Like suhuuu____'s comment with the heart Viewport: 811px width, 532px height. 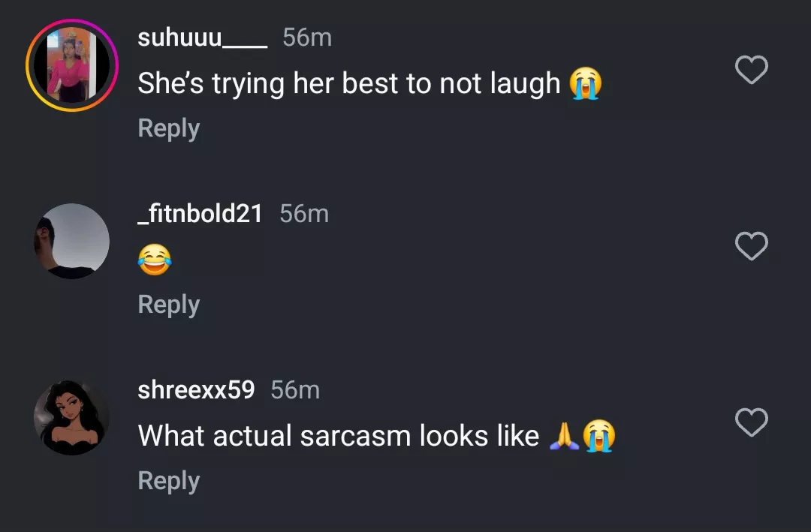click(x=751, y=71)
